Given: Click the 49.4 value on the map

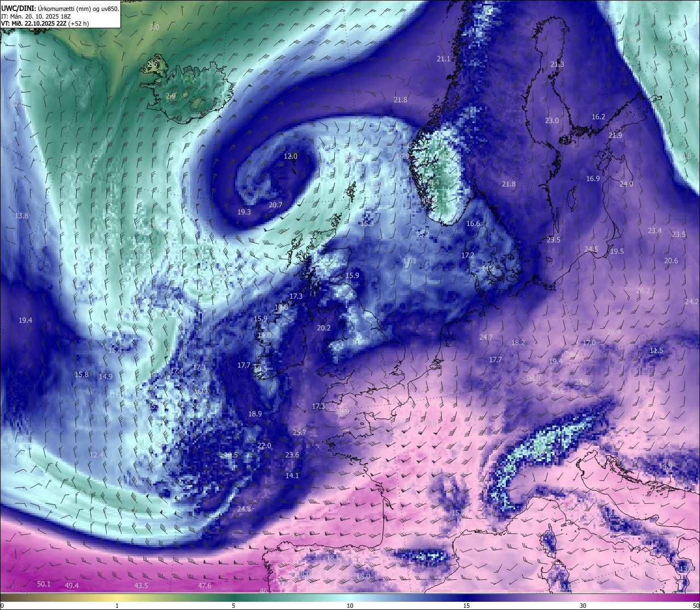Looking at the screenshot, I should [x=72, y=586].
